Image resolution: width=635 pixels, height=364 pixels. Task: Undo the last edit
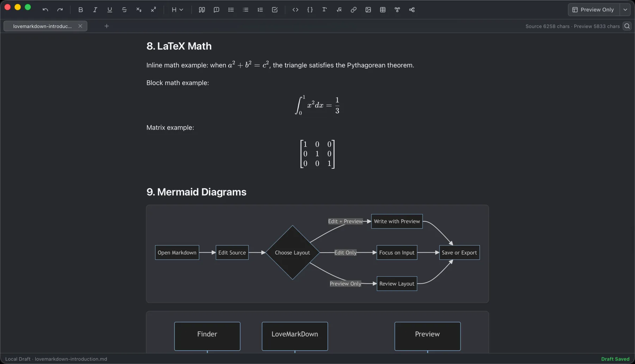pyautogui.click(x=45, y=10)
